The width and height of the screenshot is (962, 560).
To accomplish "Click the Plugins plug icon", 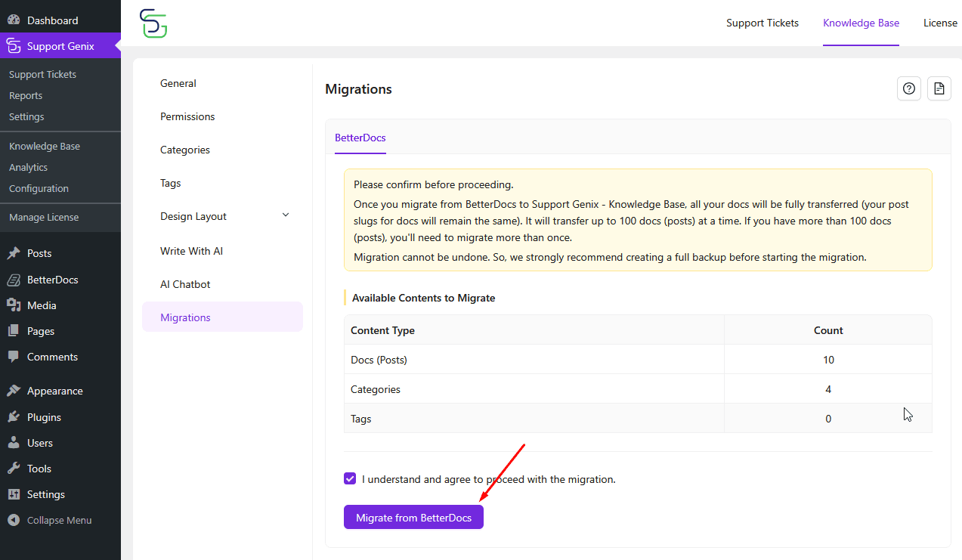I will point(14,417).
